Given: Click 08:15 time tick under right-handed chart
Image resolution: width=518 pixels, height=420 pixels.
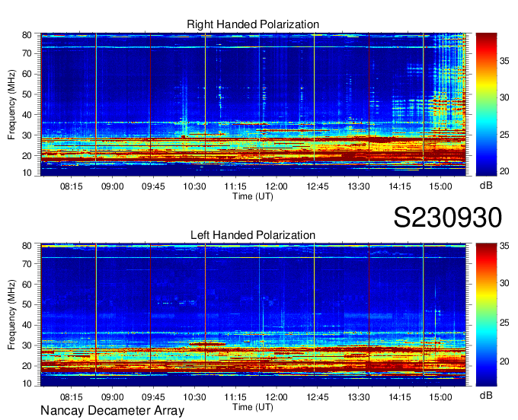Looking at the screenshot, I should click(71, 186).
